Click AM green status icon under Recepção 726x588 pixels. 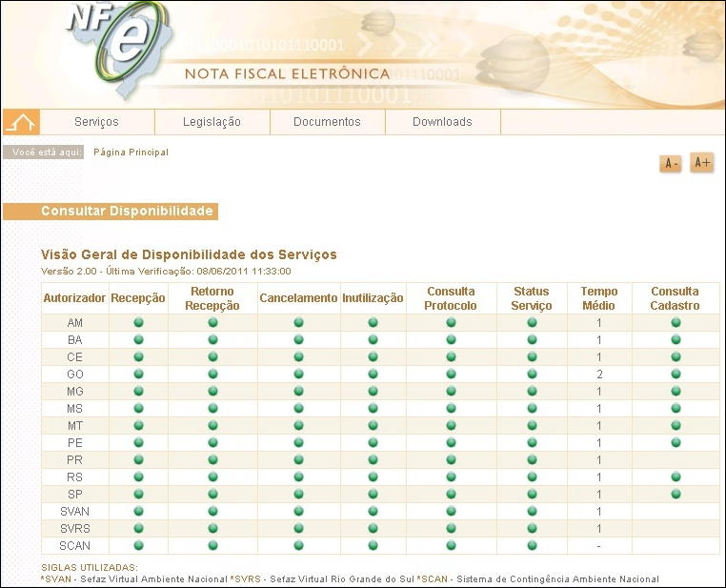click(138, 323)
